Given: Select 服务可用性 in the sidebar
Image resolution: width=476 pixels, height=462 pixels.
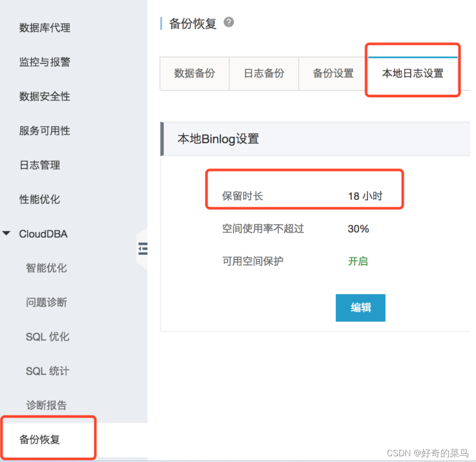Looking at the screenshot, I should (45, 131).
